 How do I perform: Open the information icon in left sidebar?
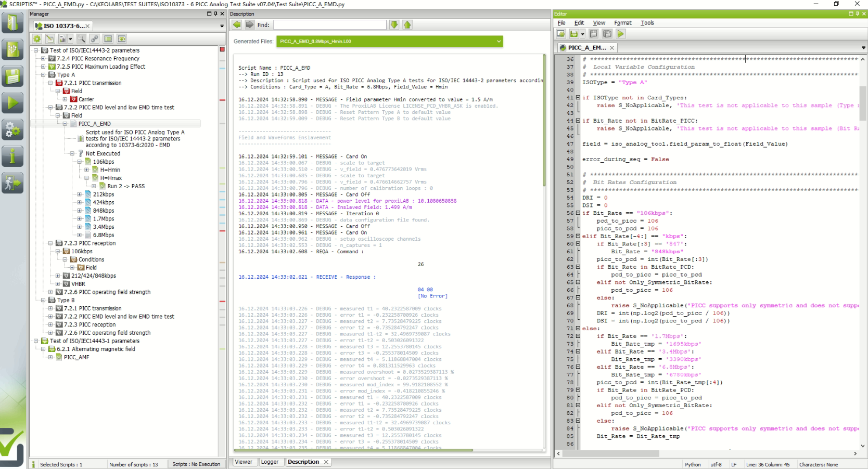click(x=12, y=156)
